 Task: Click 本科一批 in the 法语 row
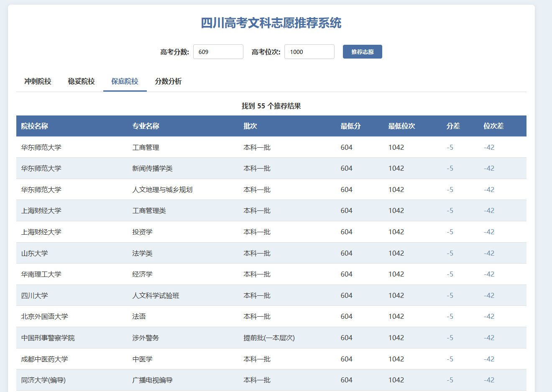[x=257, y=316]
